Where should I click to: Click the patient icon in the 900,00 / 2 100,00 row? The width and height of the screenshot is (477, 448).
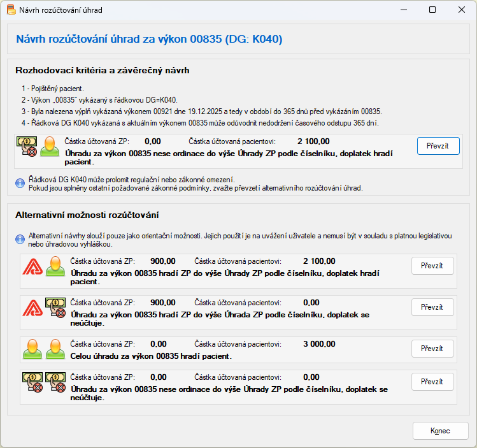coord(54,266)
